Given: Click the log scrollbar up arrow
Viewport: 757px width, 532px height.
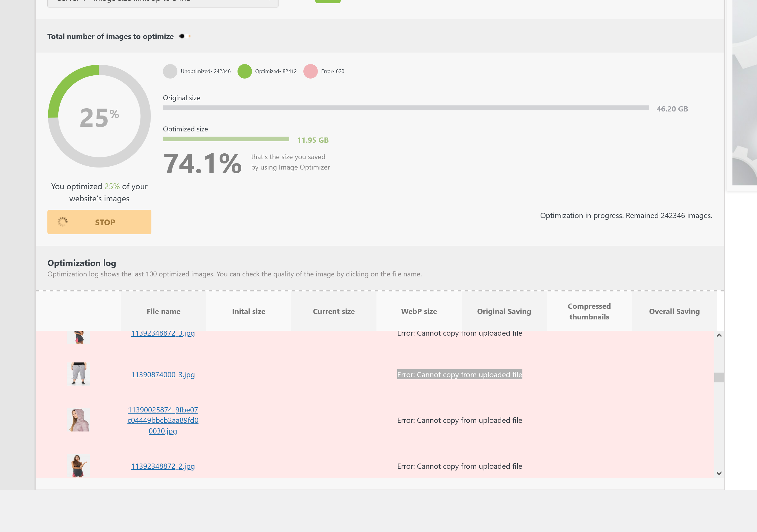Looking at the screenshot, I should (x=719, y=336).
